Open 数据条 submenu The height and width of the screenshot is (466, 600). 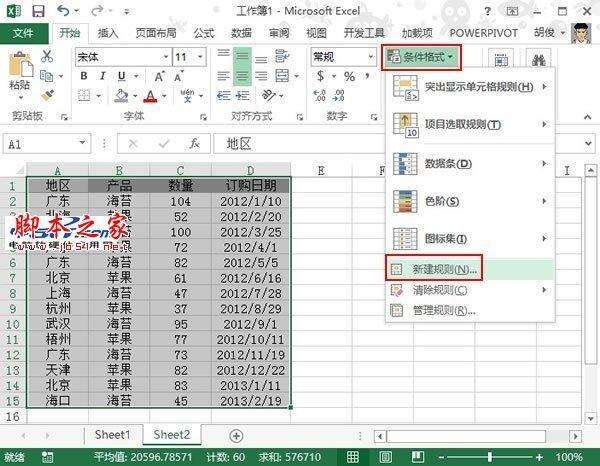click(470, 164)
